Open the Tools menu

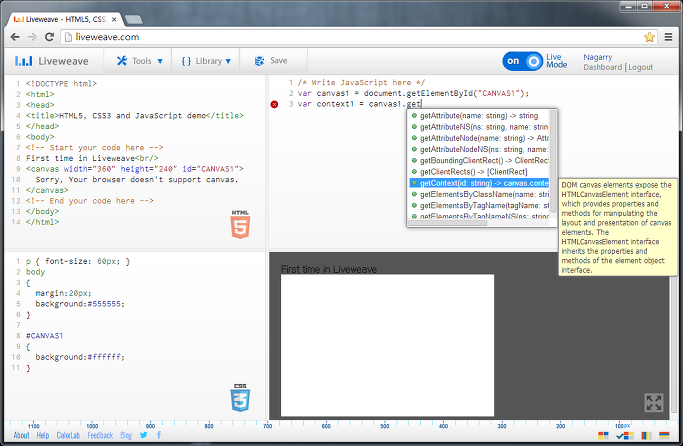[139, 61]
